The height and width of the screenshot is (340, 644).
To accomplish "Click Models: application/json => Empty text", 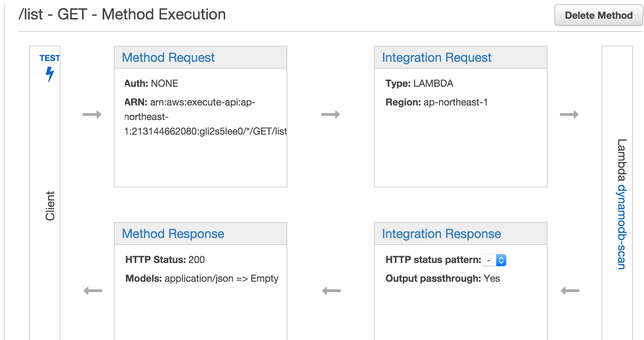I will click(202, 278).
